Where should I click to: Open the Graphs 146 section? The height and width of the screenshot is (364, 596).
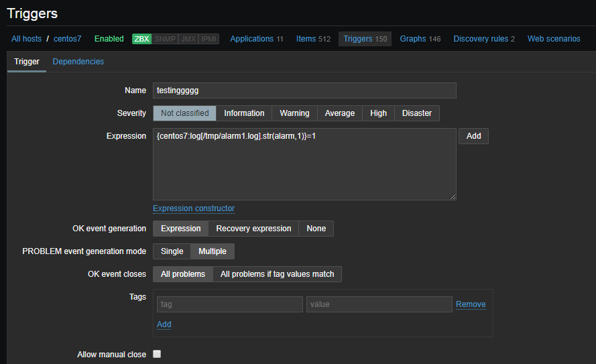tap(420, 39)
